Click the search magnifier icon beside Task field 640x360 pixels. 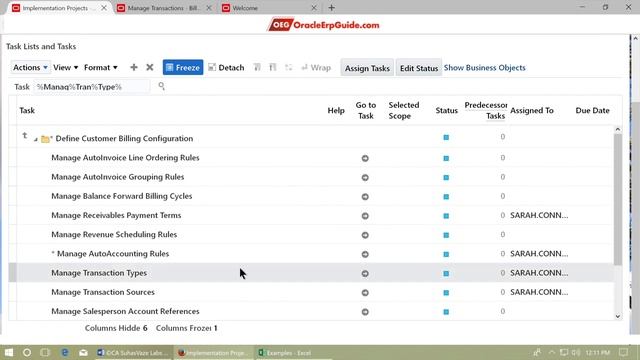click(x=162, y=86)
